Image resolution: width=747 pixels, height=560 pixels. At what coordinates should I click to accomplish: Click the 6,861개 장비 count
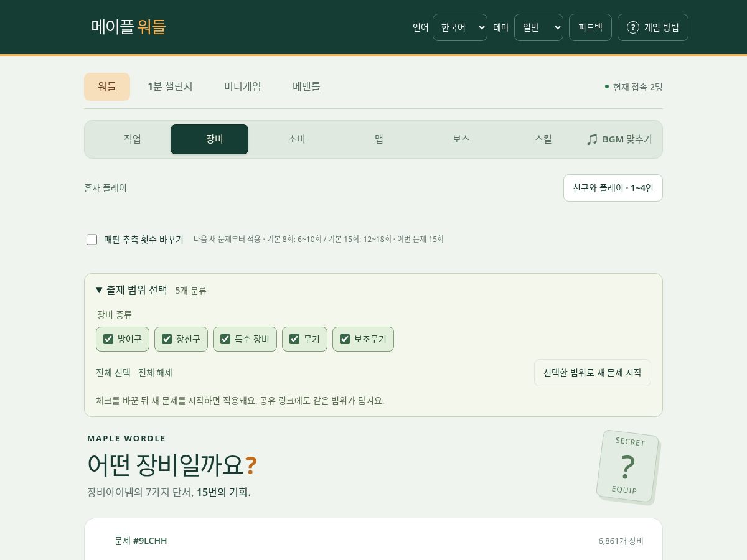621,541
